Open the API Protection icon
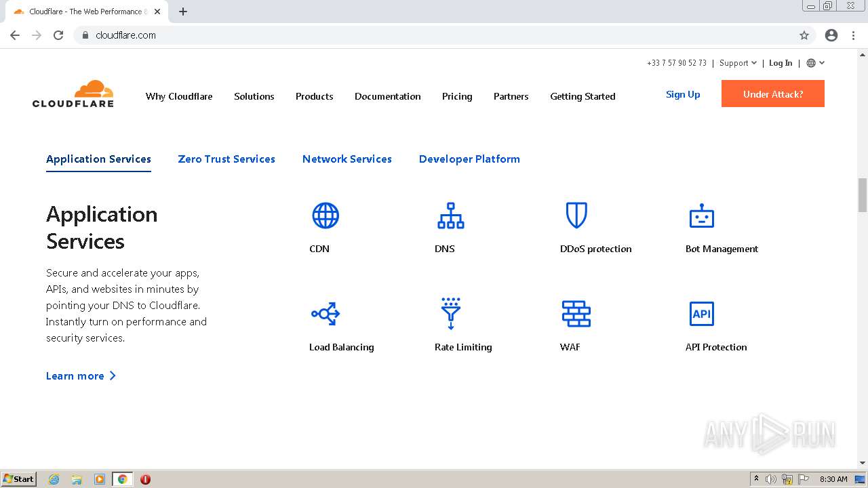This screenshot has height=488, width=868. [x=701, y=313]
